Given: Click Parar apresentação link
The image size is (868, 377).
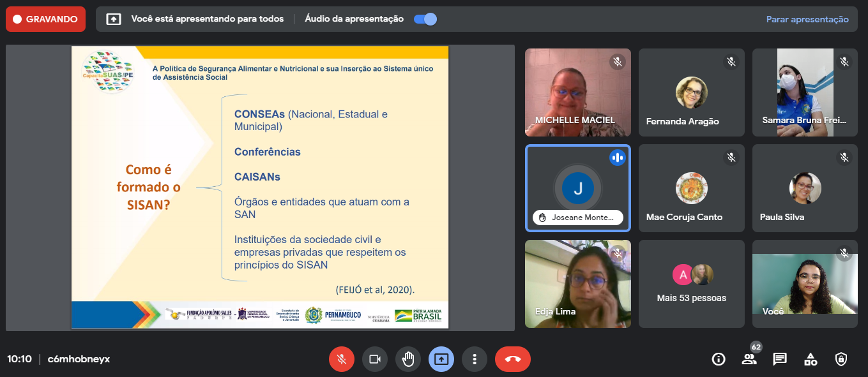Looking at the screenshot, I should [807, 19].
